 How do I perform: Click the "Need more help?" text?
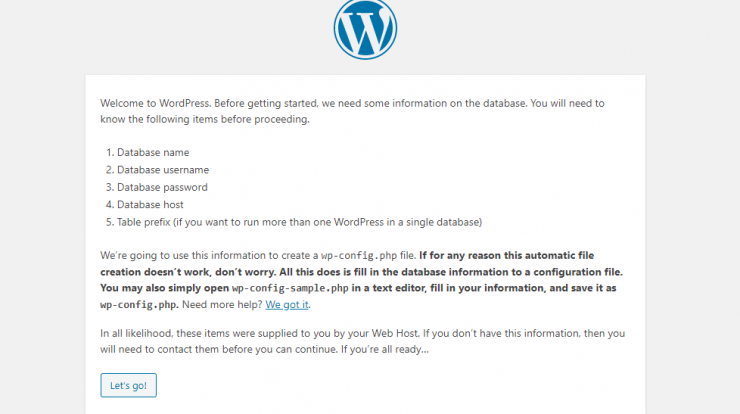[x=222, y=304]
